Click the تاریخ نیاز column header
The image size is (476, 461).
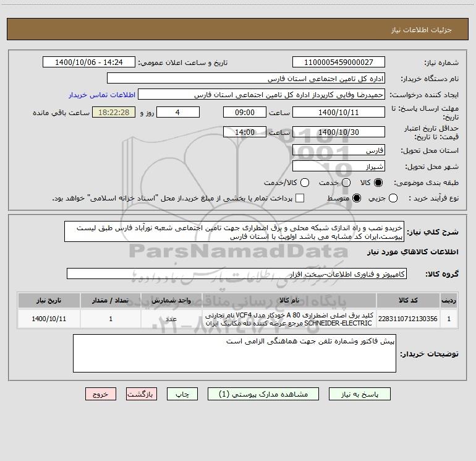(49, 301)
